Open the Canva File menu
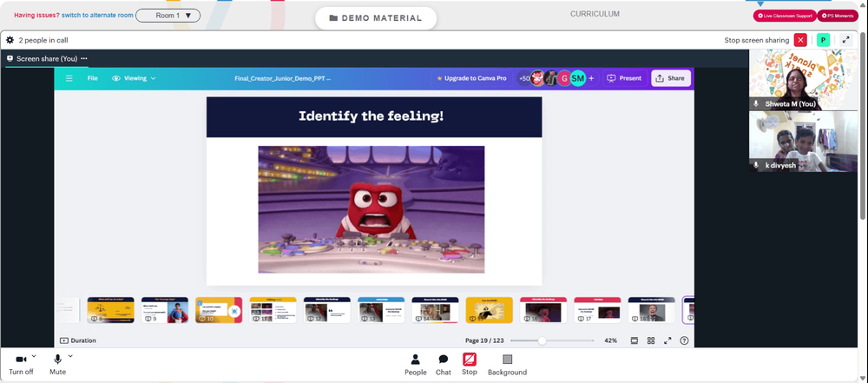Image resolution: width=868 pixels, height=383 pixels. [93, 78]
